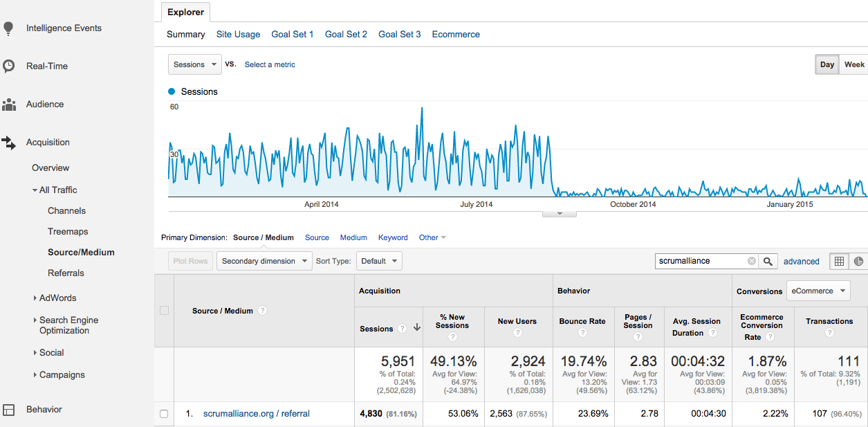Click the Acquisition arrow icon
This screenshot has width=868, height=427.
point(10,142)
